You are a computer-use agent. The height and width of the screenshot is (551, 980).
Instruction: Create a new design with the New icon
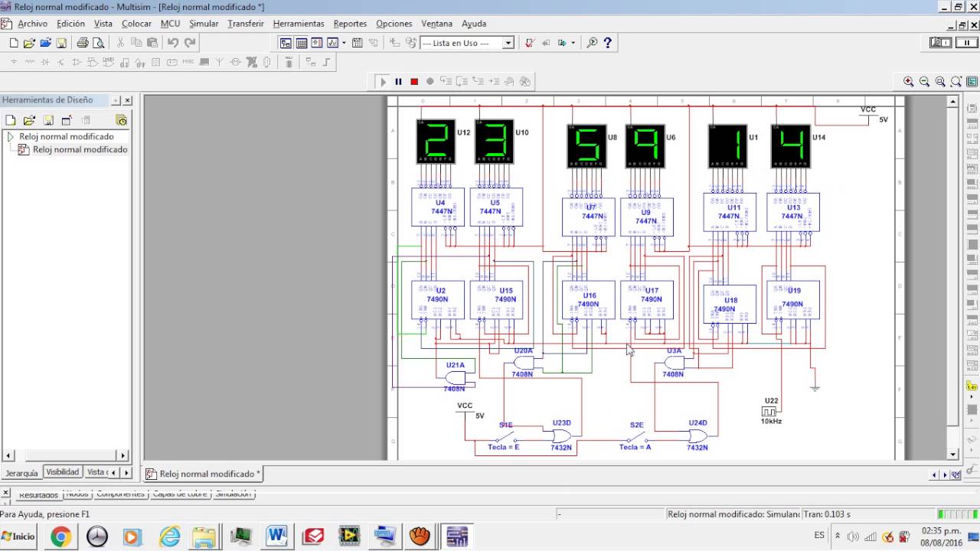point(14,43)
